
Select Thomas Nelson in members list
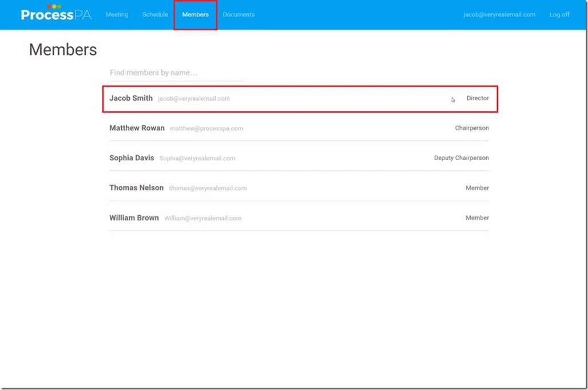tap(136, 188)
